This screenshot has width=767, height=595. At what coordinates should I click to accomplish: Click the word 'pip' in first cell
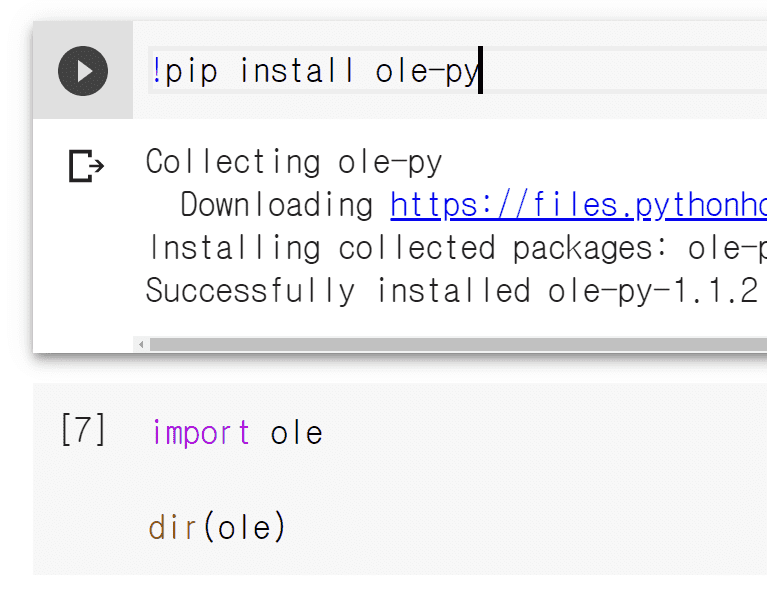[x=191, y=71]
